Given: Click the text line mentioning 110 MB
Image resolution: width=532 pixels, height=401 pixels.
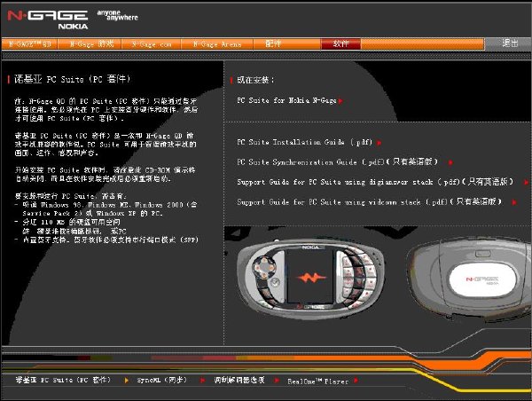Looking at the screenshot, I should (x=68, y=222).
